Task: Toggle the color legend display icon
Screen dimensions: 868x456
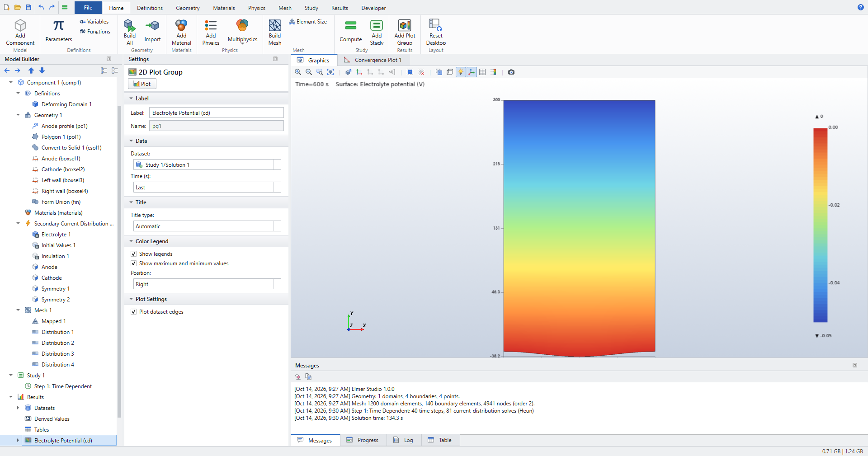Action: 493,72
